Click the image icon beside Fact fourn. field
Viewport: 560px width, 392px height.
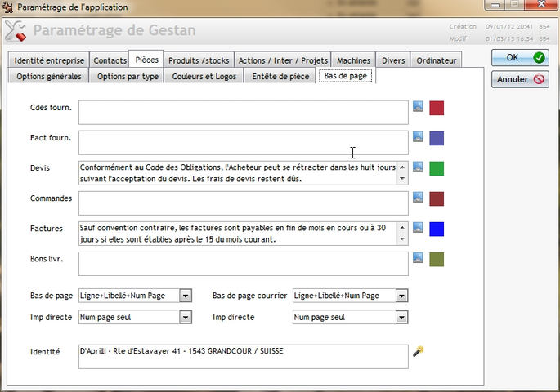click(x=419, y=136)
